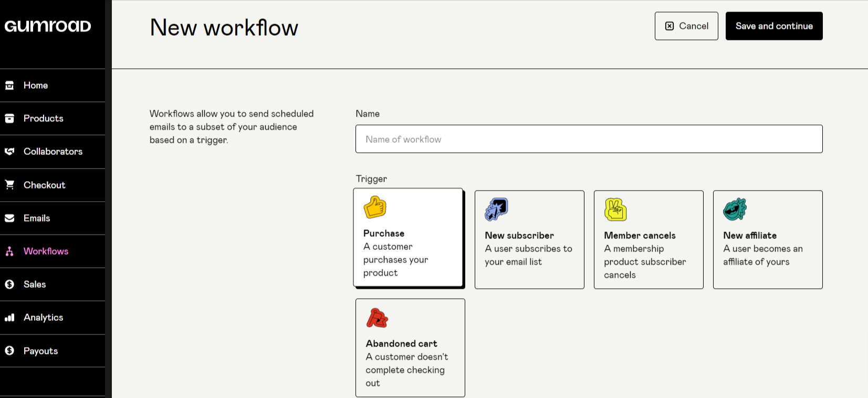Focus the Name of workflow field
The width and height of the screenshot is (868, 398).
point(589,139)
